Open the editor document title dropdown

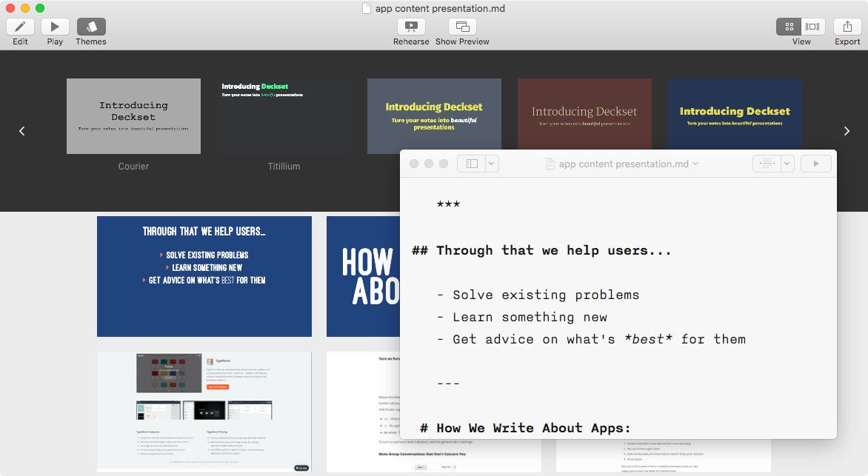695,164
